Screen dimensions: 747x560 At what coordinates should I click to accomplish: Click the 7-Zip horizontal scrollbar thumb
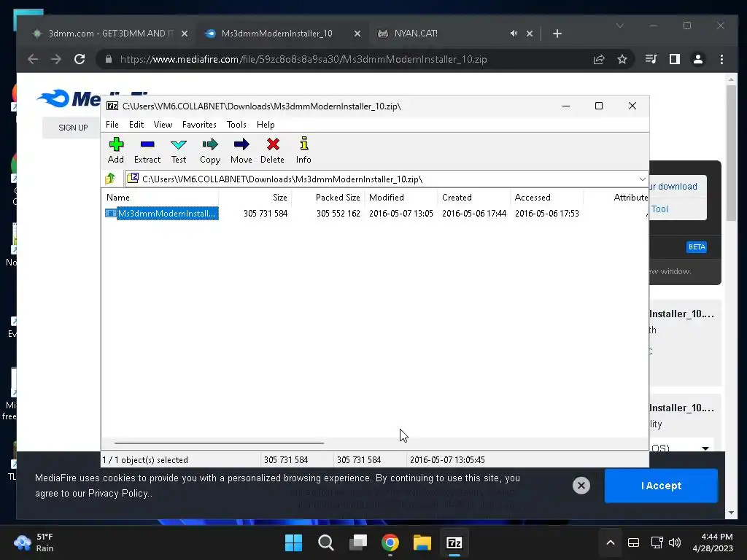coord(219,443)
